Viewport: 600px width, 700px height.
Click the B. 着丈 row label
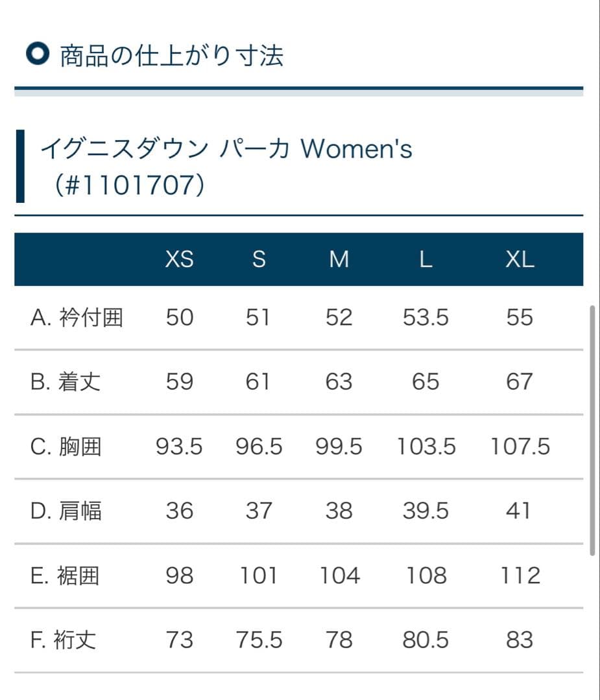[x=66, y=382]
